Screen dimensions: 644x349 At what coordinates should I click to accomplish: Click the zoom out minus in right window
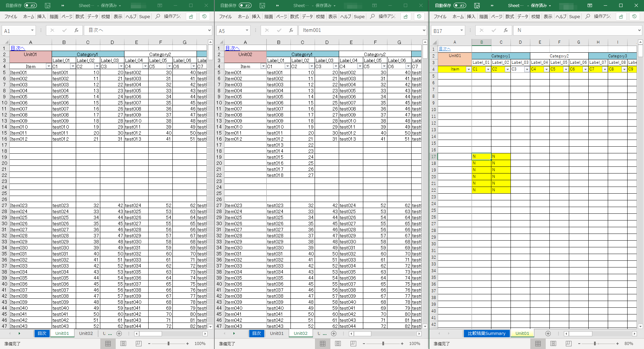point(579,344)
